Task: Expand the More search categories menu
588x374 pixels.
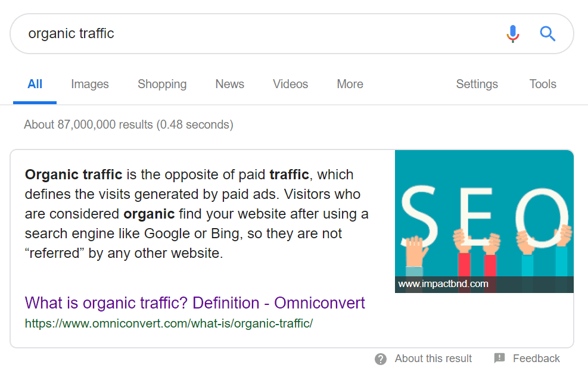Action: (x=350, y=84)
